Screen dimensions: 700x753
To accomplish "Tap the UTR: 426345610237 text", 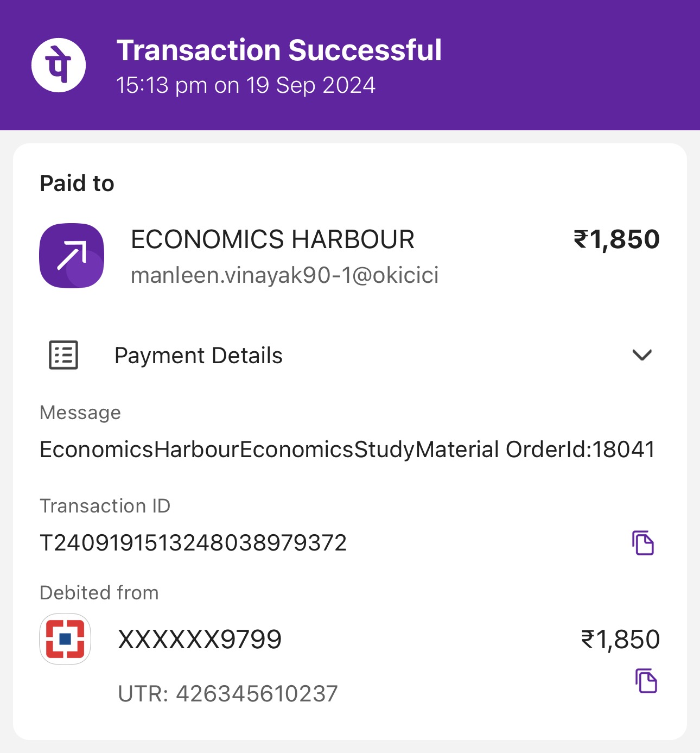I will click(228, 694).
